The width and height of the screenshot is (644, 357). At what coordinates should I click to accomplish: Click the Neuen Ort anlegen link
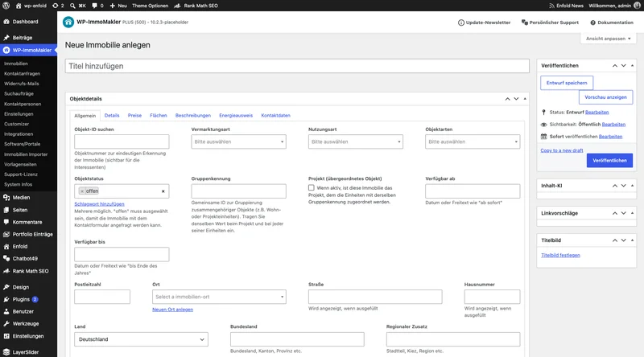tap(172, 310)
